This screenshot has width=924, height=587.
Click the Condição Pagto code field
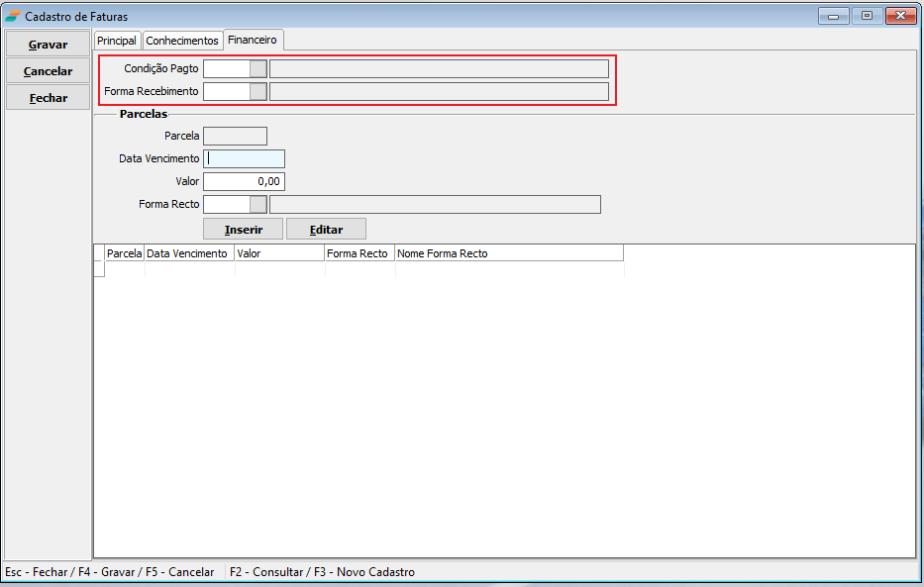tap(226, 68)
